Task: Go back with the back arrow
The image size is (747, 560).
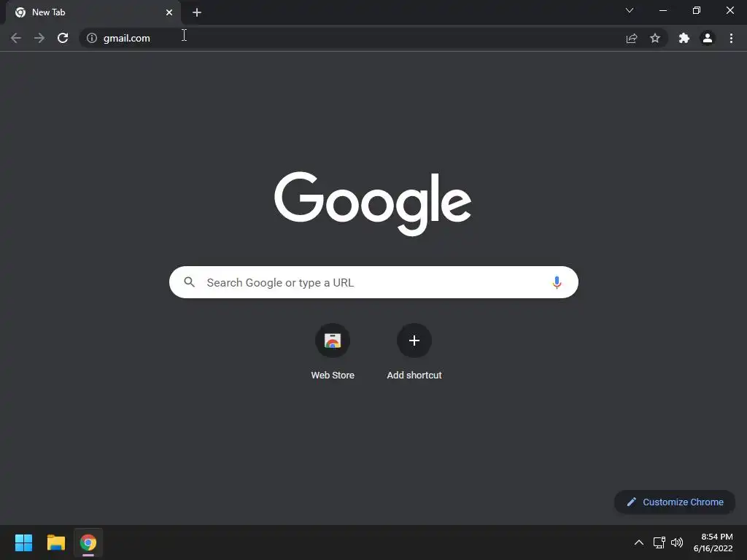Action: pos(16,38)
